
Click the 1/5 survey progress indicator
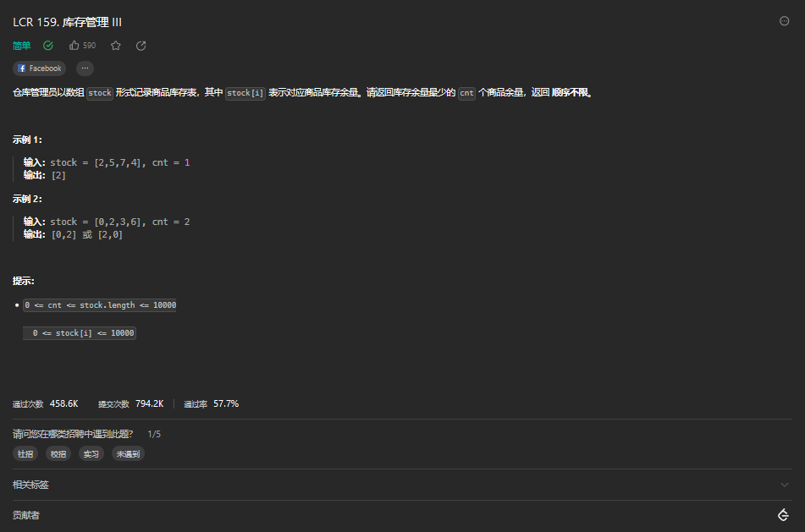(153, 433)
